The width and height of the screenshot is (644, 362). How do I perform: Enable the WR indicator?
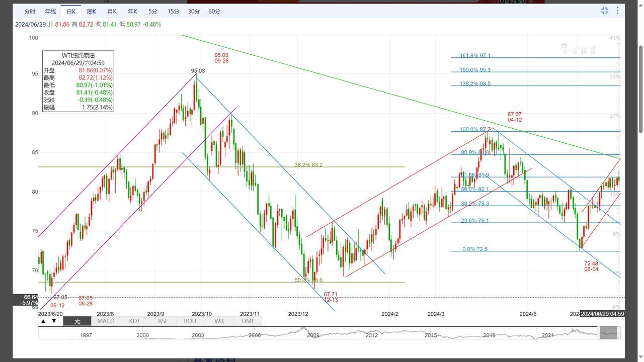click(219, 321)
